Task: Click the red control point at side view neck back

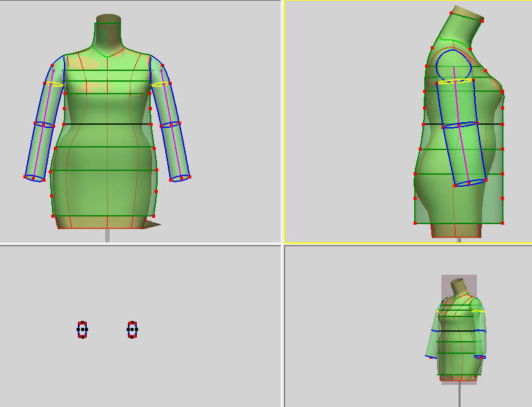Action: (451, 13)
